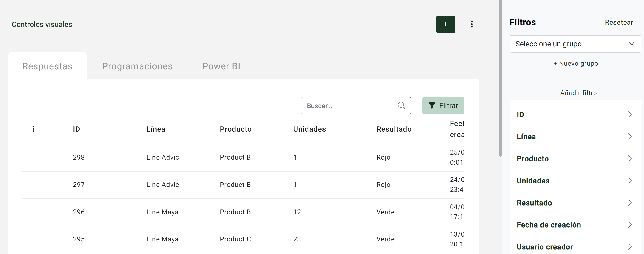Click the Filtrar button
644x254 pixels.
click(443, 106)
